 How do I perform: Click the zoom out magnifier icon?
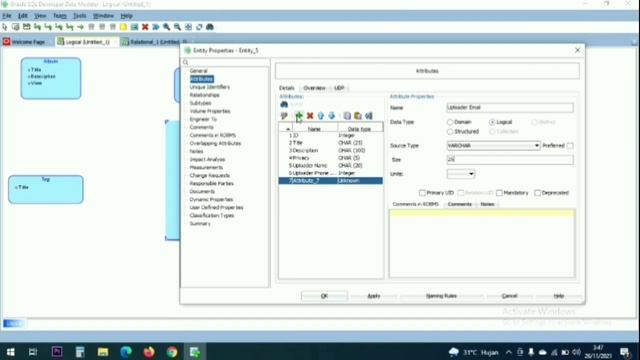178,27
